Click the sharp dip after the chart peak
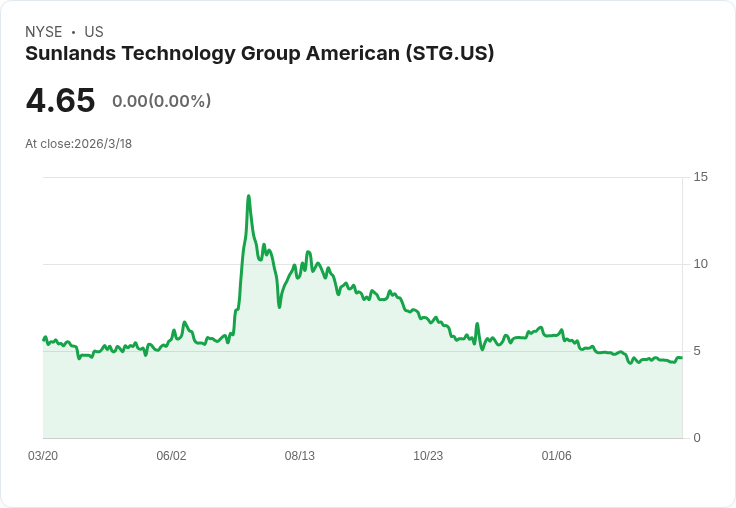 point(279,307)
